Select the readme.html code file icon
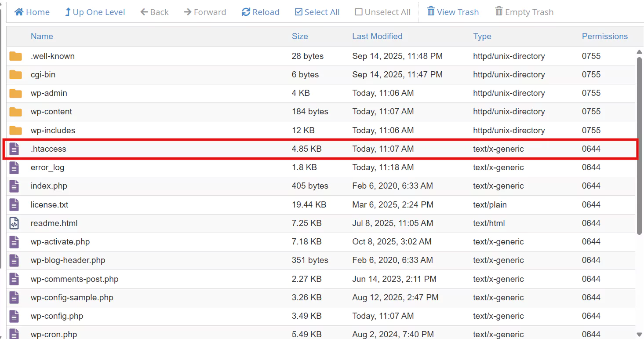Screen dimensions: 644x339 (15, 223)
